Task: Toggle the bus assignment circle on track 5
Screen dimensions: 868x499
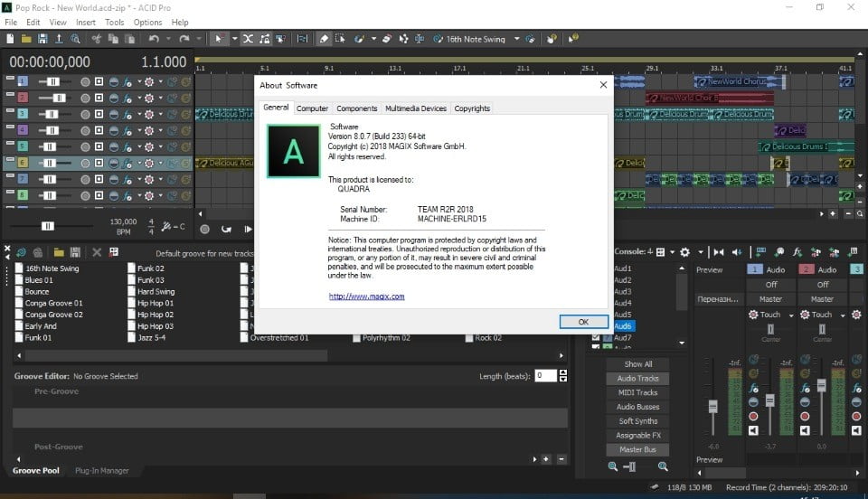Action: click(x=114, y=147)
